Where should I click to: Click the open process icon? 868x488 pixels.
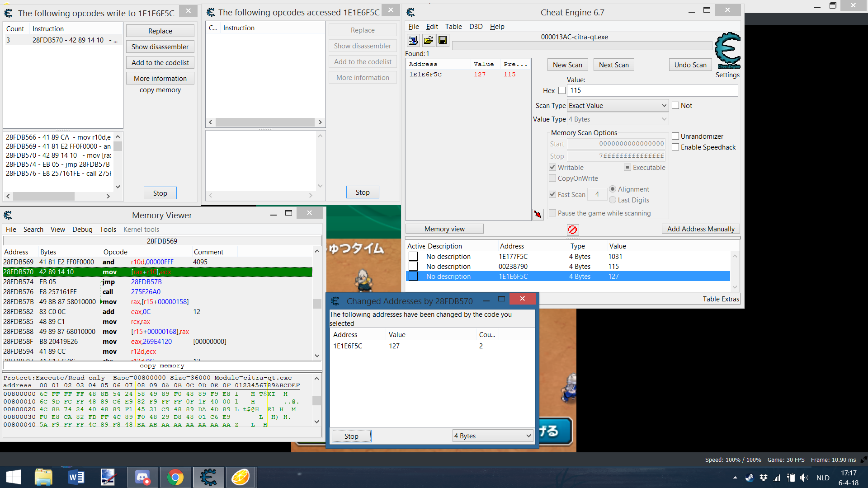click(413, 41)
